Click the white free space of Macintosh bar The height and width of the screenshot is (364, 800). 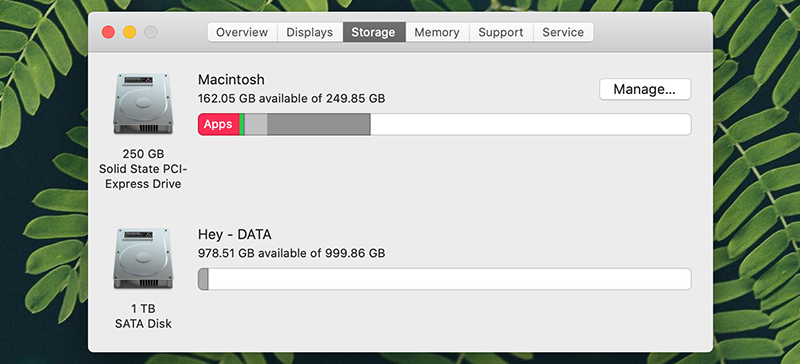click(x=531, y=125)
